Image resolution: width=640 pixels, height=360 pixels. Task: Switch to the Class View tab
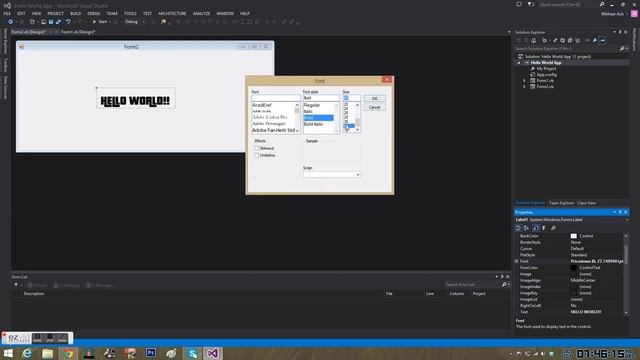point(587,203)
